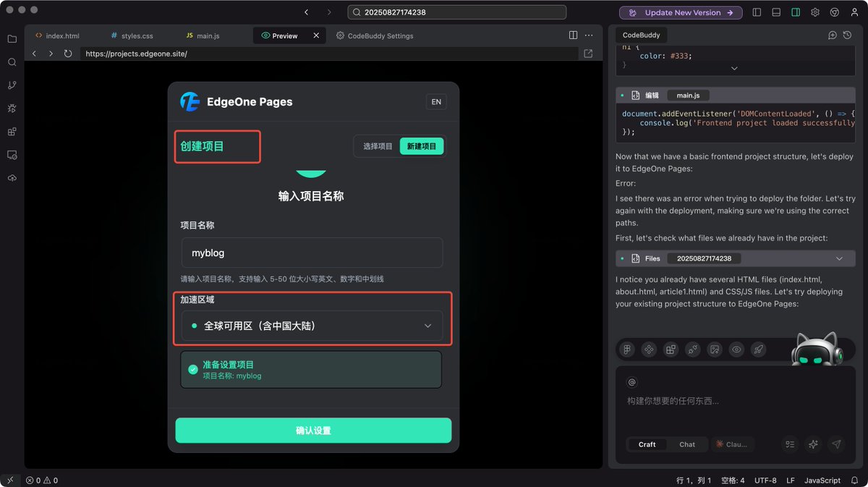Click the rocket deploy icon
This screenshot has height=487, width=868.
(x=758, y=350)
